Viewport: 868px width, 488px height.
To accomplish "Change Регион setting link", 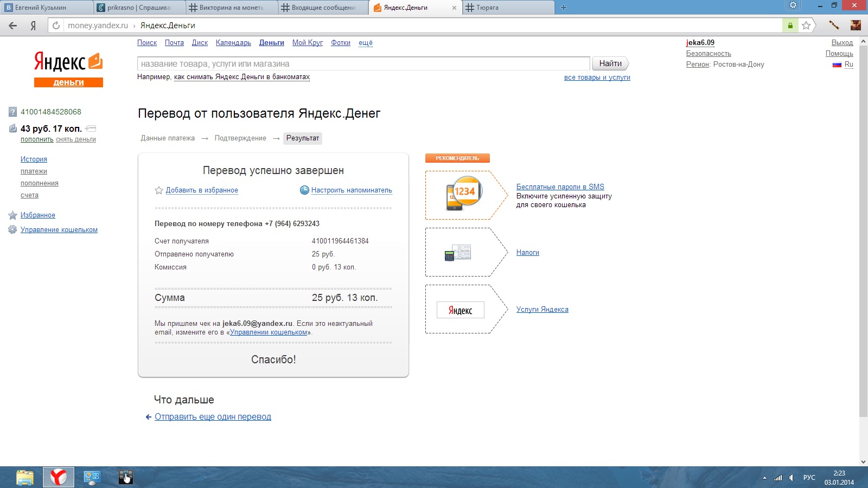I will pyautogui.click(x=697, y=65).
